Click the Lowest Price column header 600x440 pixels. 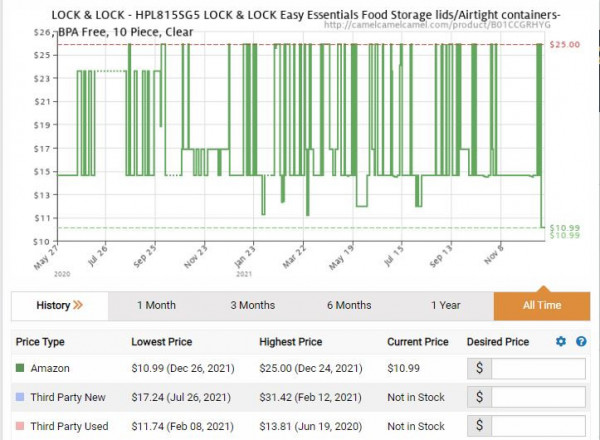pyautogui.click(x=161, y=342)
